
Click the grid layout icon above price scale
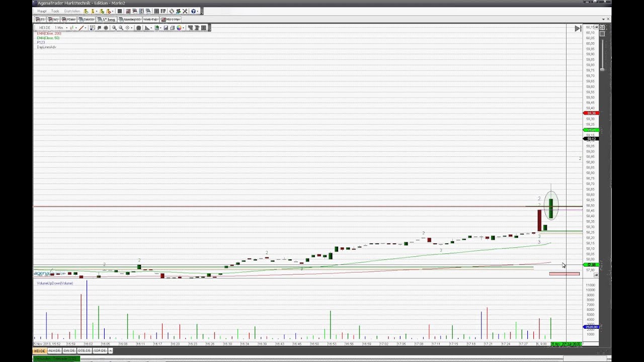602,27
